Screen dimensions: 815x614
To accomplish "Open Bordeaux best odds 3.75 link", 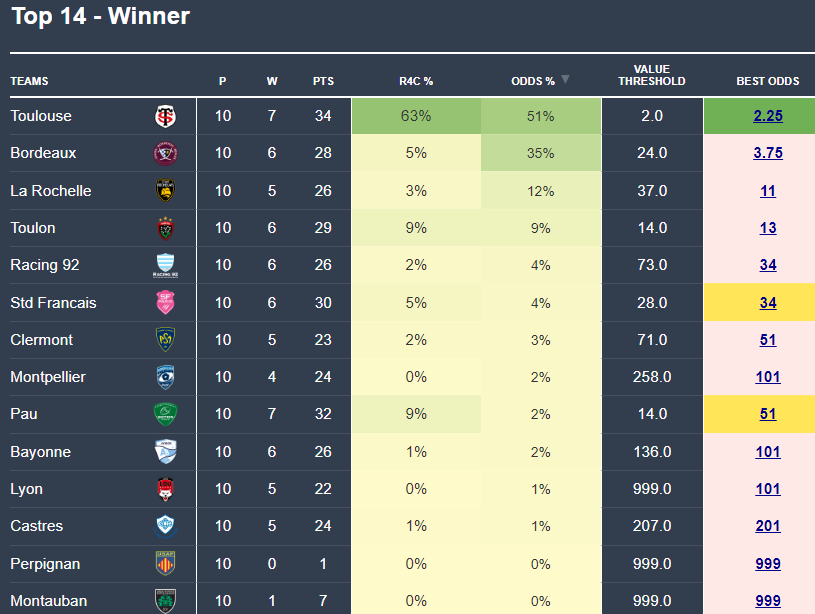I will (768, 153).
